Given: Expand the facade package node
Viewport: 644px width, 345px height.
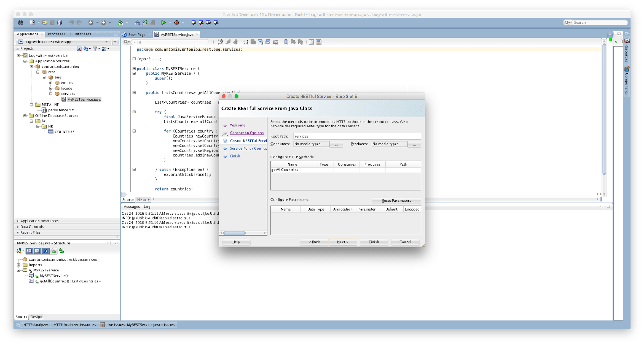Looking at the screenshot, I should pos(51,88).
